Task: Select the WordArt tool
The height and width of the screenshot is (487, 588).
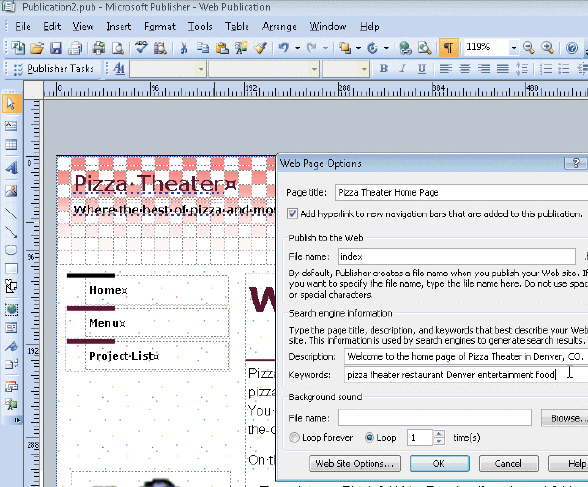Action: [x=11, y=168]
